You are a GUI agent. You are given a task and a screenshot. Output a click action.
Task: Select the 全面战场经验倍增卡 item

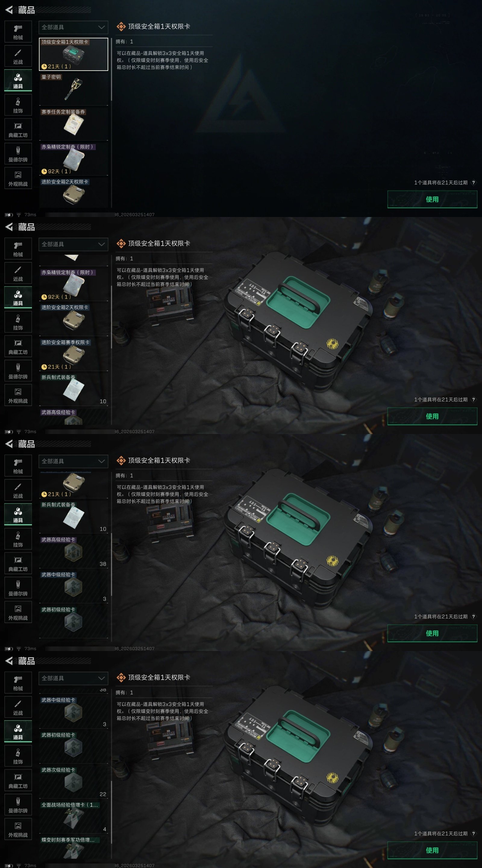tap(74, 817)
